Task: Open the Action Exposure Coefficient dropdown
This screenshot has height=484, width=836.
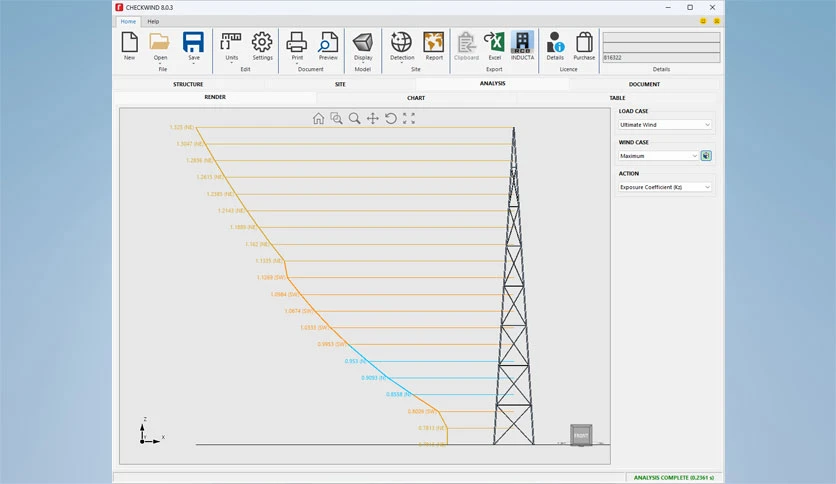Action: [665, 187]
